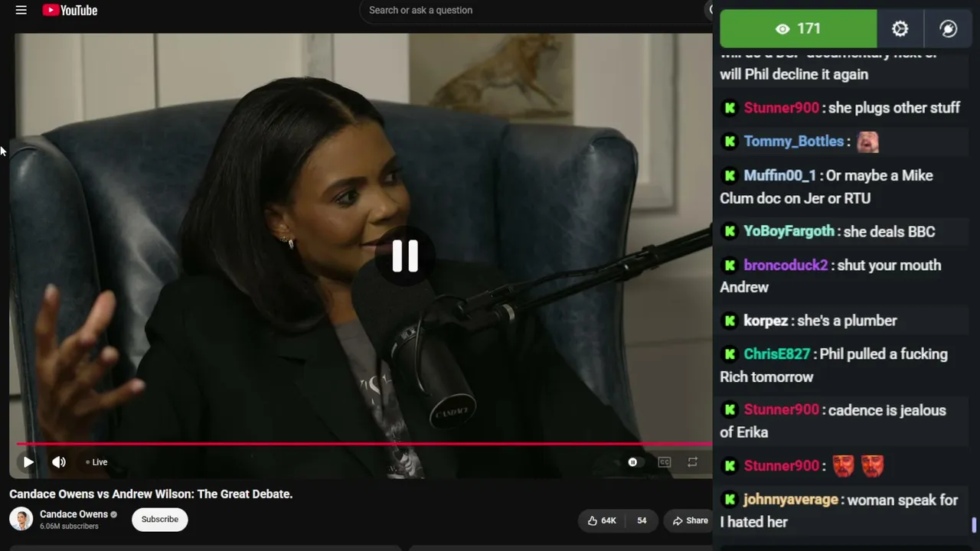Select the message 'she's a plumber'

click(847, 321)
